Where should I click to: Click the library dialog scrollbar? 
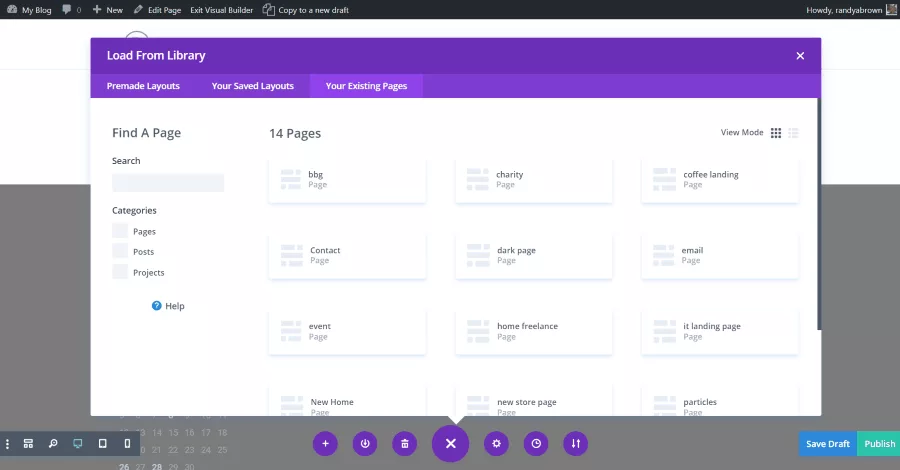[x=819, y=214]
